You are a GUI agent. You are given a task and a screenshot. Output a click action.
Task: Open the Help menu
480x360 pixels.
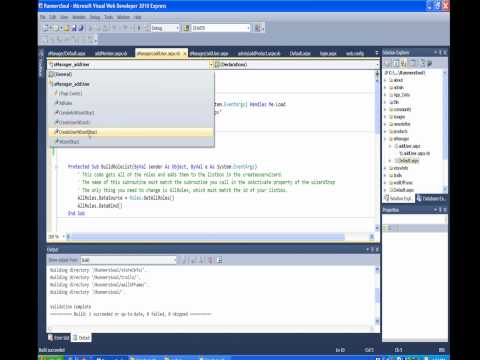[137, 17]
